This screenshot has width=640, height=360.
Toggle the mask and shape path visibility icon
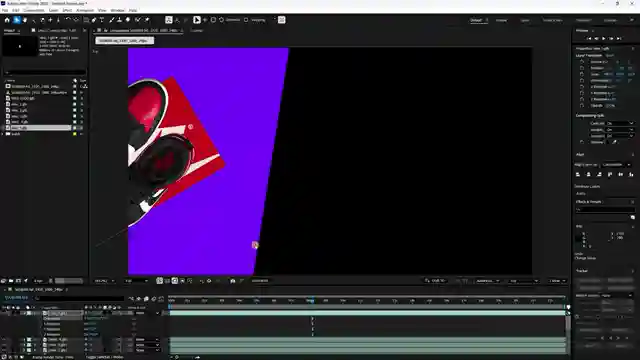click(x=175, y=281)
